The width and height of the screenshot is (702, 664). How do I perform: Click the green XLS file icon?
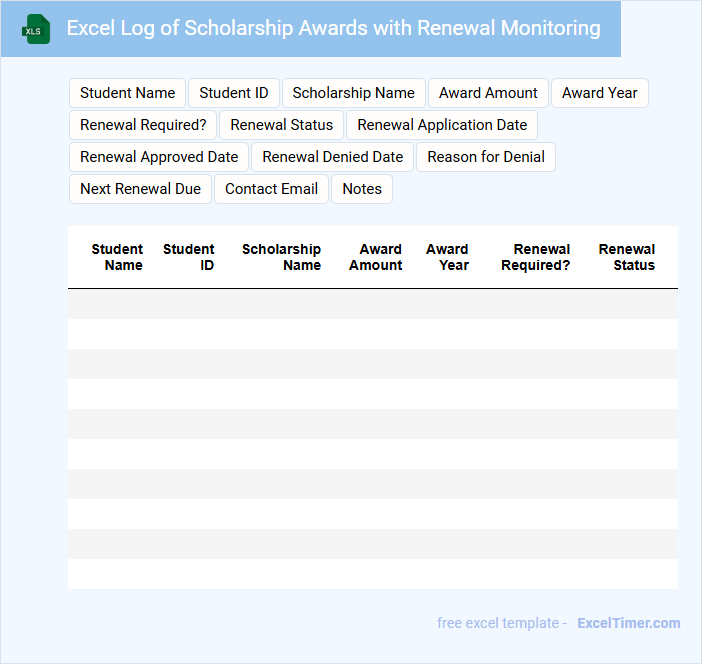point(36,29)
